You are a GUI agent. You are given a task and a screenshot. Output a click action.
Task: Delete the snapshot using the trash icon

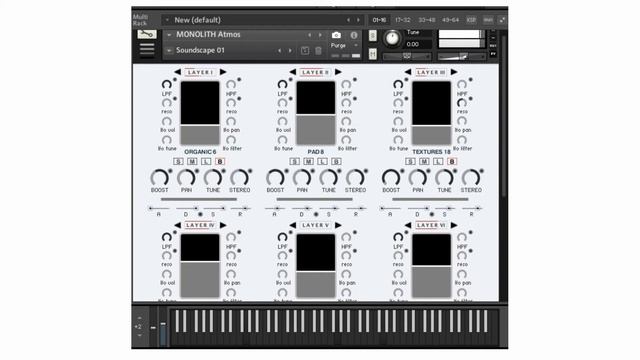coord(318,51)
